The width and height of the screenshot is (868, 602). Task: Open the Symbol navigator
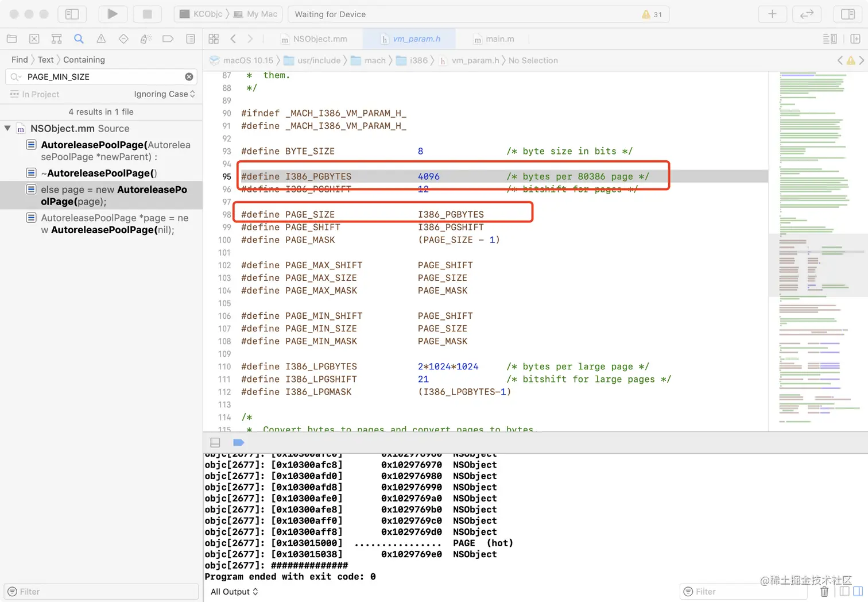click(56, 39)
